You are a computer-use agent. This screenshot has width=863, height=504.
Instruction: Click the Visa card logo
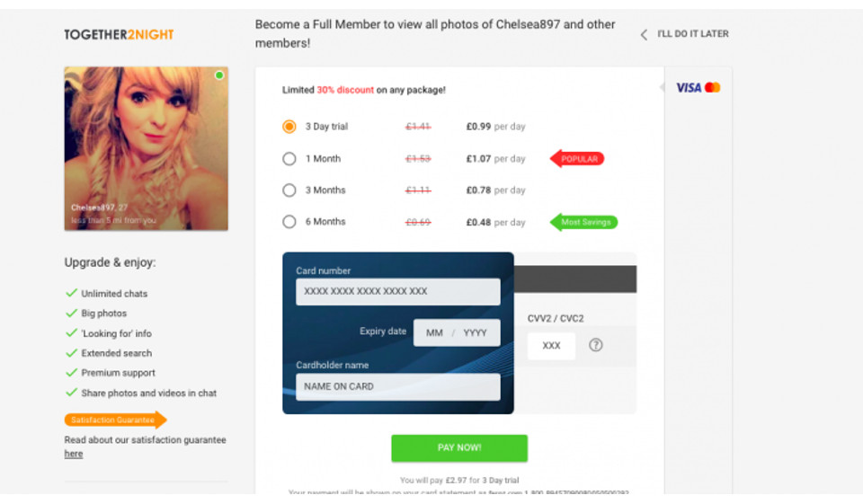click(x=689, y=87)
